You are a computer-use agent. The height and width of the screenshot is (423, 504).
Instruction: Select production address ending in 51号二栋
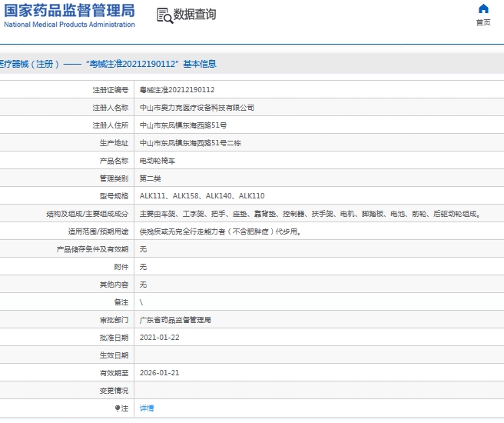point(191,143)
